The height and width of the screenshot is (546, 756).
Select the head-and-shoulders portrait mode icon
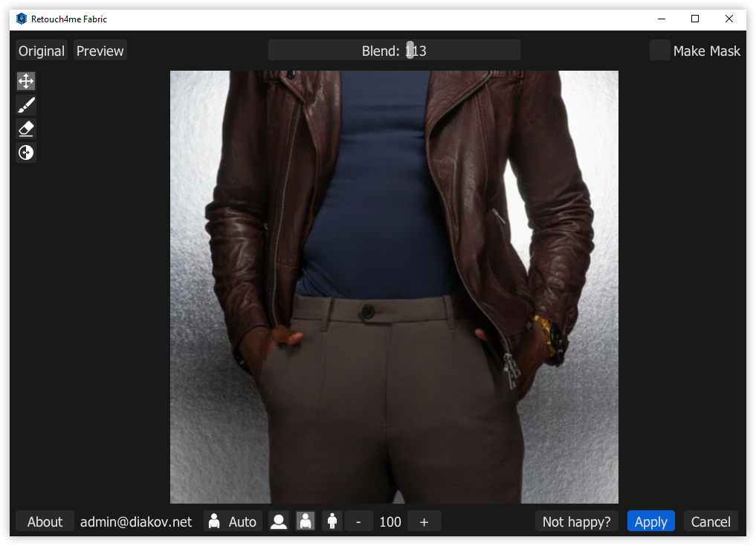pyautogui.click(x=279, y=521)
